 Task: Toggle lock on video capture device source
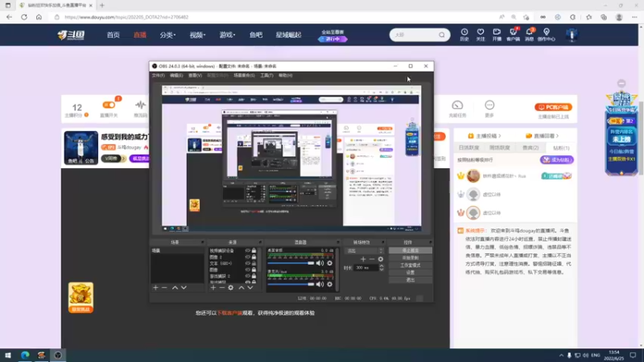click(x=254, y=250)
